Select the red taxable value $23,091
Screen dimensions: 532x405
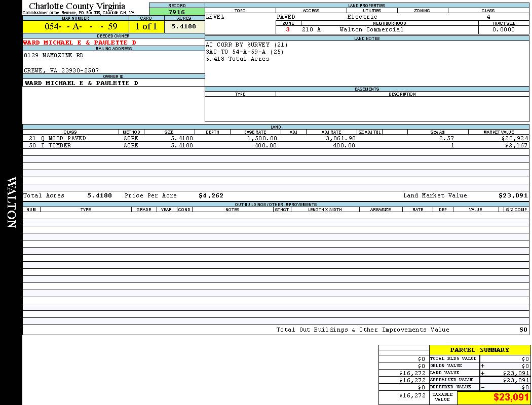click(511, 397)
